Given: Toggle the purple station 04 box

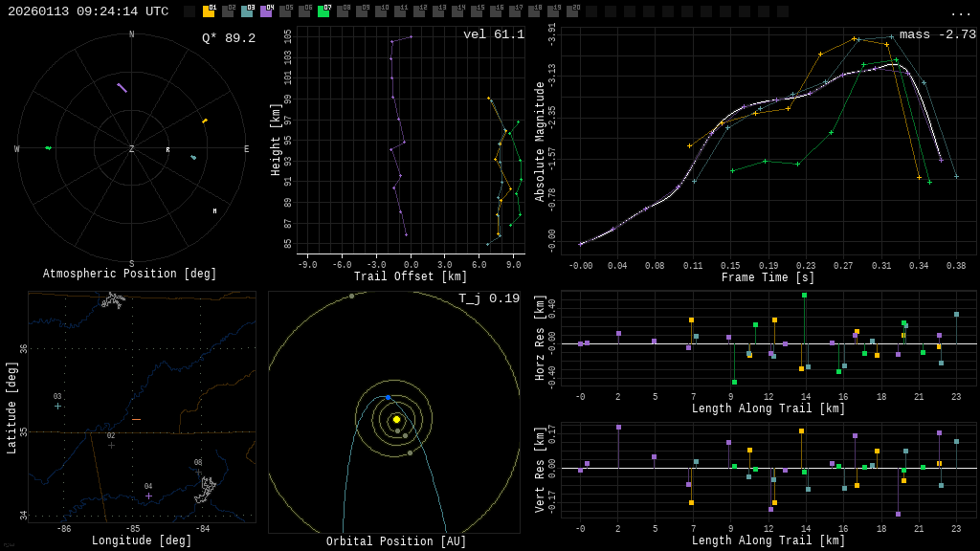Looking at the screenshot, I should [x=266, y=11].
